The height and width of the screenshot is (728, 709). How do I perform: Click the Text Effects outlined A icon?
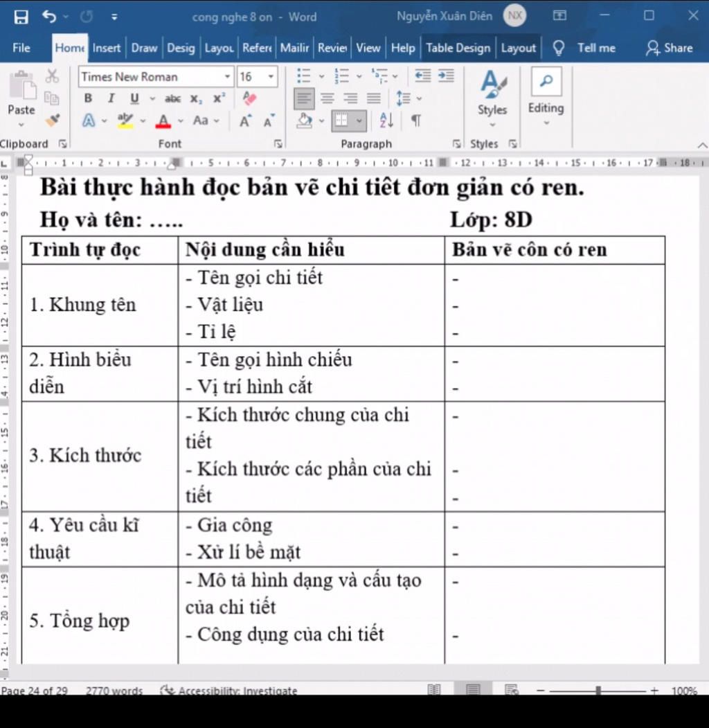89,121
